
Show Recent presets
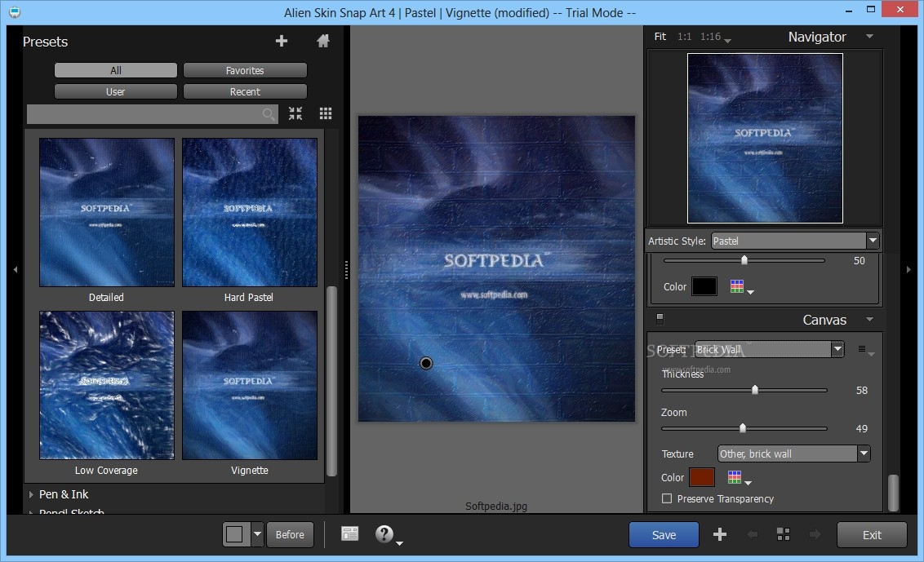(x=245, y=91)
